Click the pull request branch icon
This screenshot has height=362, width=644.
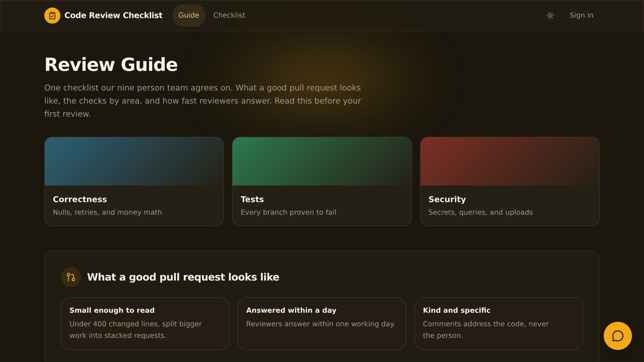coord(71,277)
